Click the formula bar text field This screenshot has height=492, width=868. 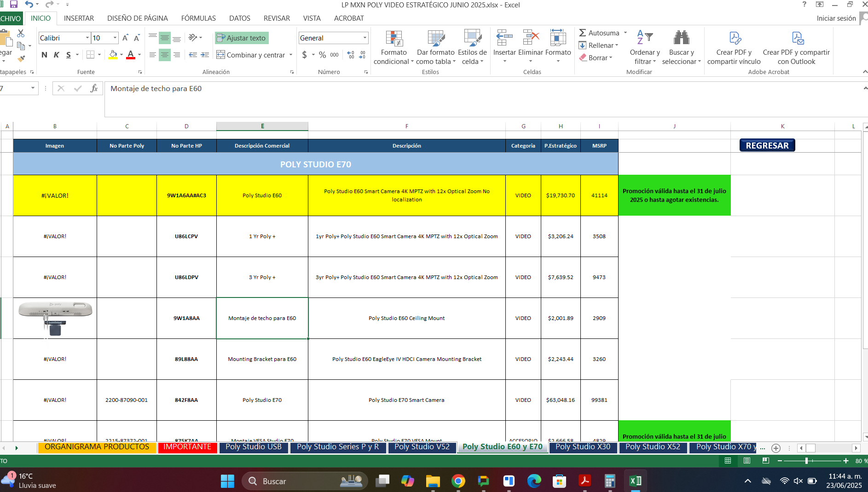pos(483,99)
